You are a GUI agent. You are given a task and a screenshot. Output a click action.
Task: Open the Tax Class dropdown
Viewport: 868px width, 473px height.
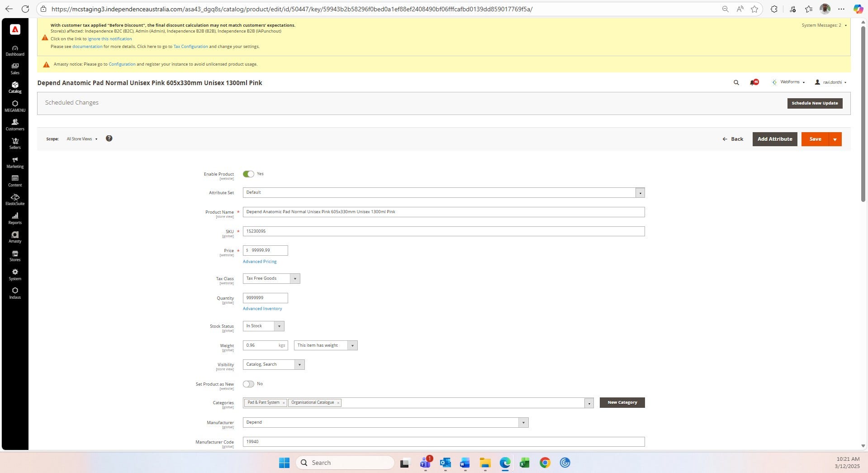click(x=295, y=279)
